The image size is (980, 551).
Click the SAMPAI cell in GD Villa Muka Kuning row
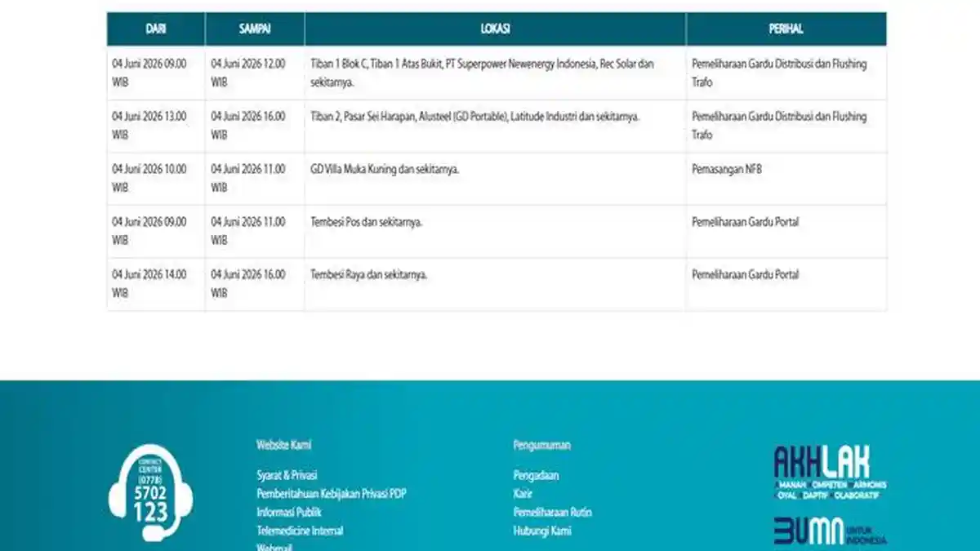point(255,179)
